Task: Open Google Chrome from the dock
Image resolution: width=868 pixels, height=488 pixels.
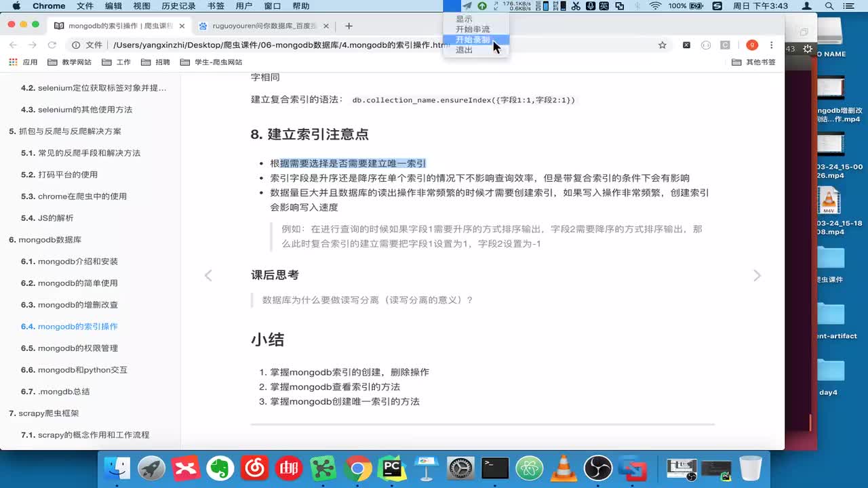Action: (x=357, y=468)
